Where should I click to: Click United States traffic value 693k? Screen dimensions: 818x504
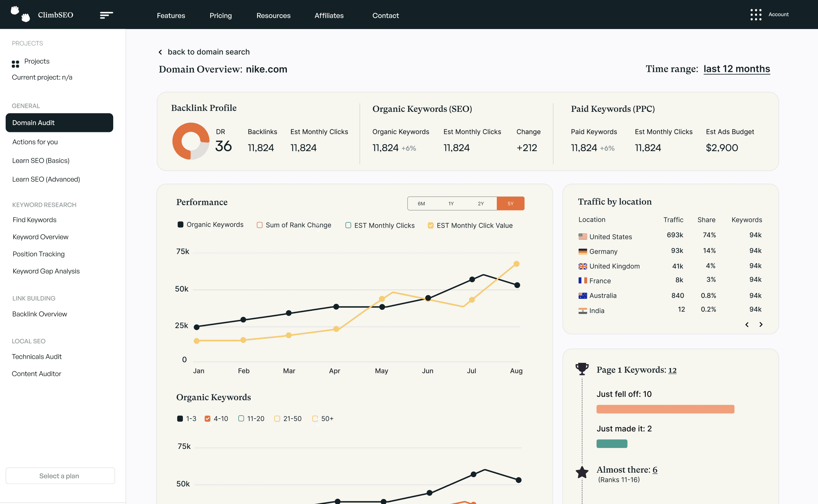point(674,235)
